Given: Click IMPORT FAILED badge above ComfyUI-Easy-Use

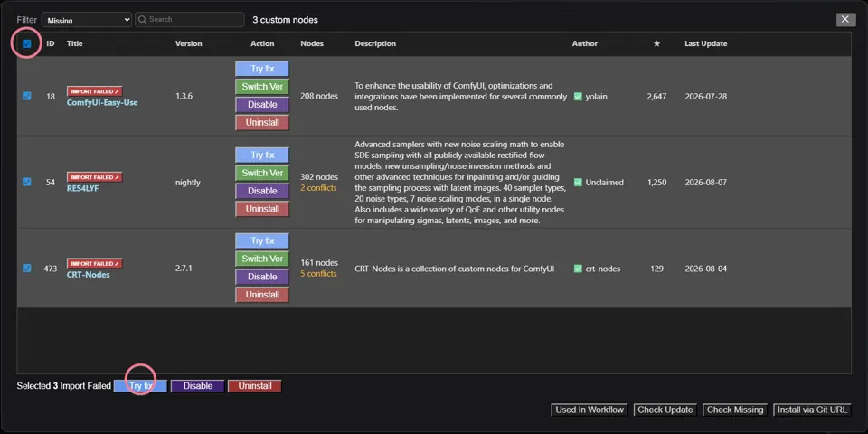Looking at the screenshot, I should (x=95, y=91).
